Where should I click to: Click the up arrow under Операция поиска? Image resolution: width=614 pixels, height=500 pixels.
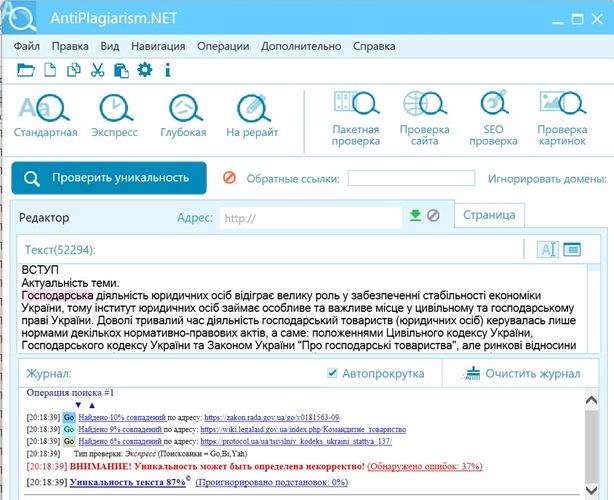[92, 405]
